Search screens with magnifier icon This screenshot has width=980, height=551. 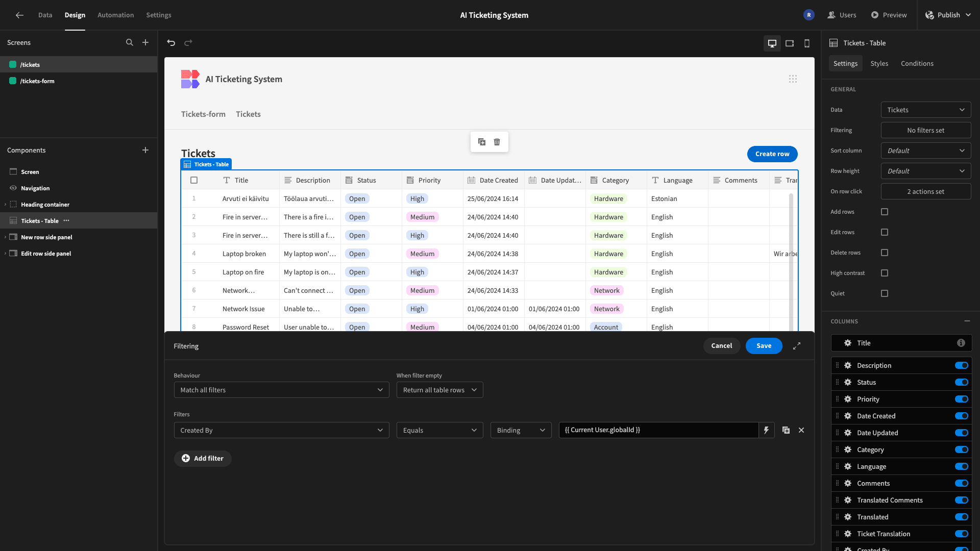[x=130, y=43]
